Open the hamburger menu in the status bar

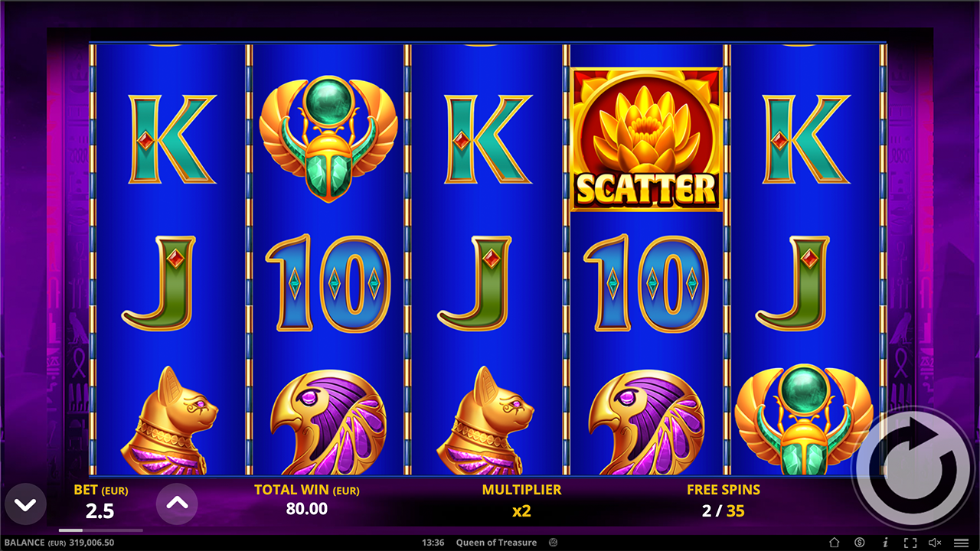click(960, 543)
